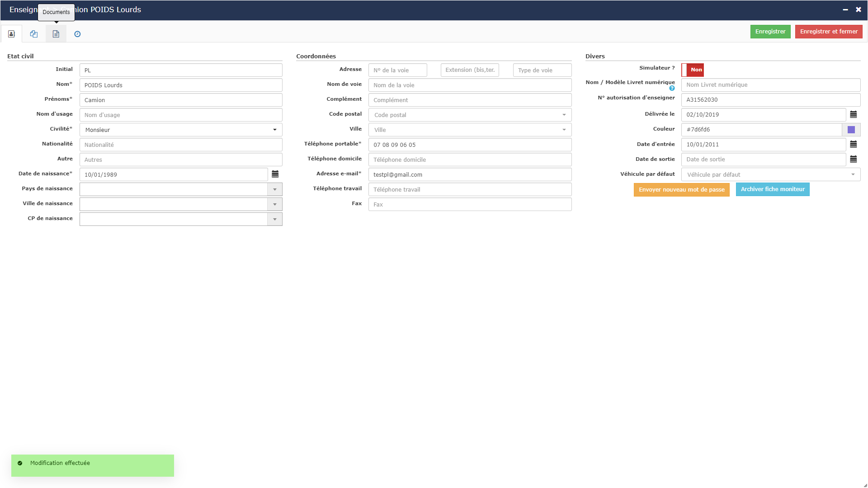Viewport: 868px width, 488px height.
Task: Minimize the Enseignant window
Action: [845, 9]
